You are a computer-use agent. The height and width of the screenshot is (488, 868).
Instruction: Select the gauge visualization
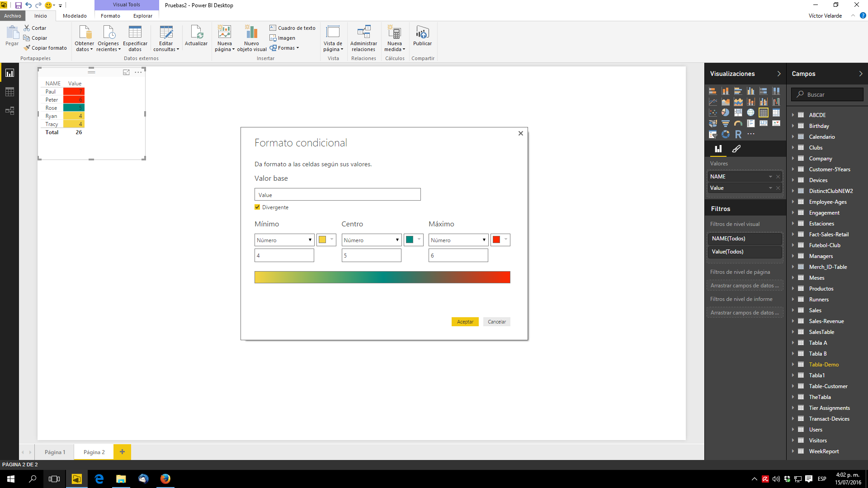(x=738, y=123)
